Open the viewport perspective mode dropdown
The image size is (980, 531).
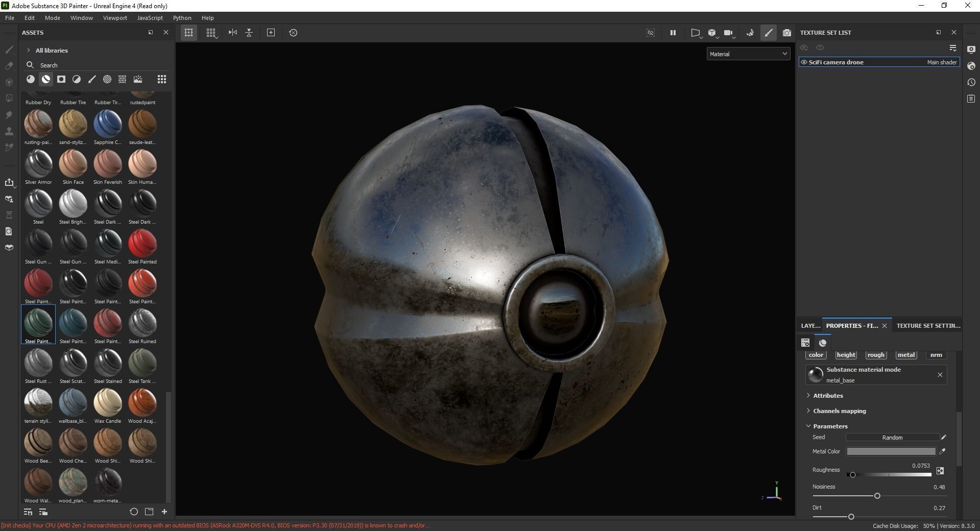click(x=696, y=33)
